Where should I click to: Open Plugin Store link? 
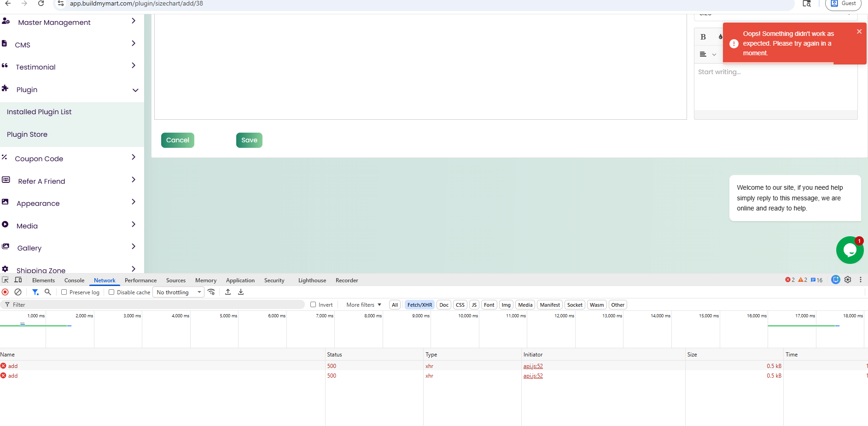27,134
